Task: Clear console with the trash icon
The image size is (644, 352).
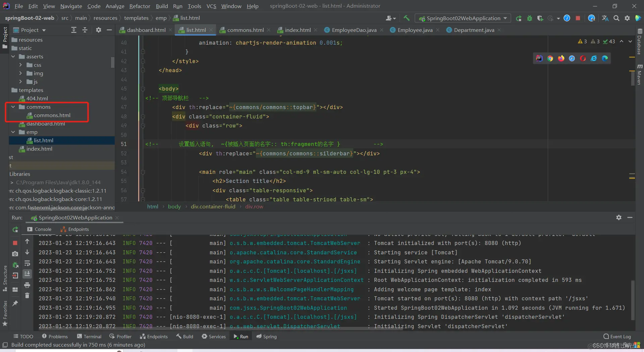Action: tap(27, 296)
